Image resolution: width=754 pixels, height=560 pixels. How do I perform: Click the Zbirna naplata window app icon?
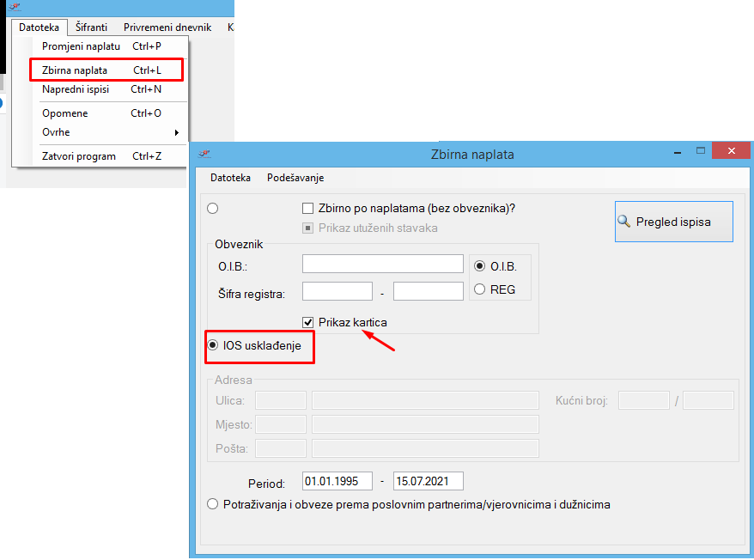204,154
